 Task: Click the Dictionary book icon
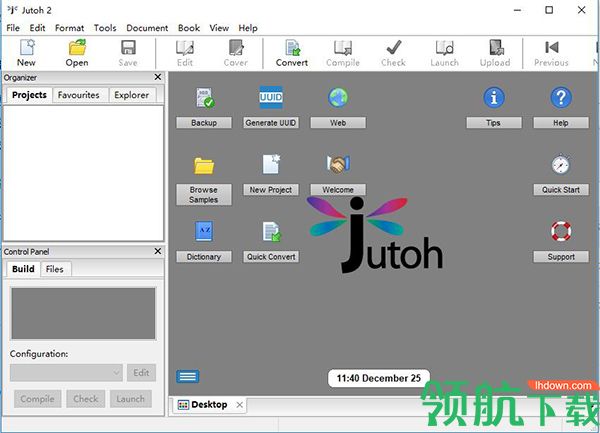[x=204, y=231]
